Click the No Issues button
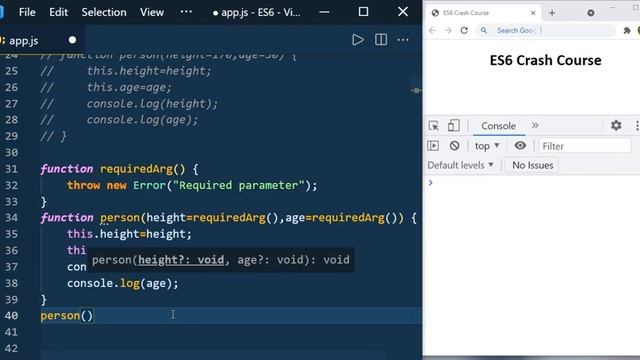This screenshot has width=640, height=360. click(x=532, y=165)
